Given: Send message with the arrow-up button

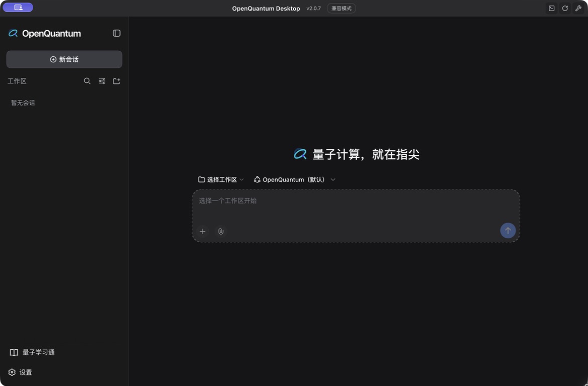Looking at the screenshot, I should point(508,231).
